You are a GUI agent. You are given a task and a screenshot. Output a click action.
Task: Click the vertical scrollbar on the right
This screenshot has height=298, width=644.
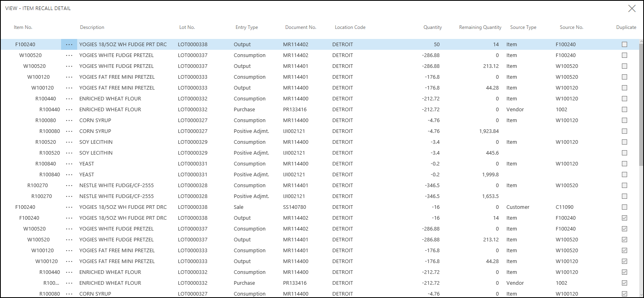pyautogui.click(x=641, y=104)
